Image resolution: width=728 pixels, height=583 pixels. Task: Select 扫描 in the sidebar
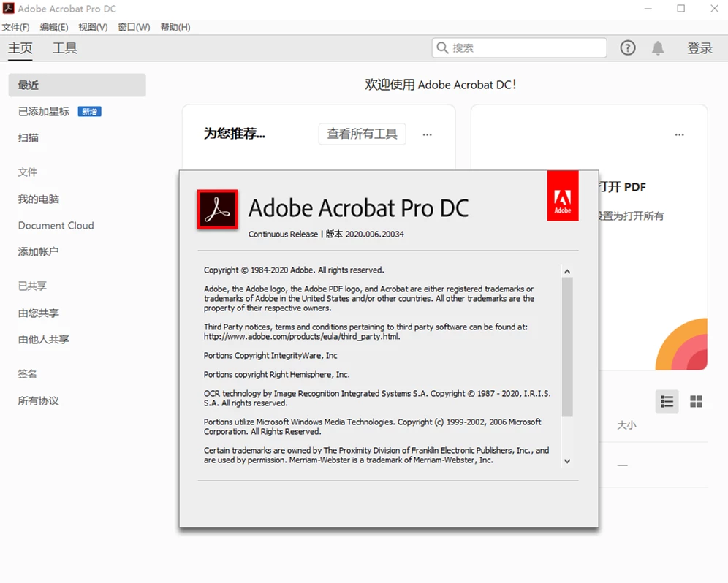tap(29, 138)
